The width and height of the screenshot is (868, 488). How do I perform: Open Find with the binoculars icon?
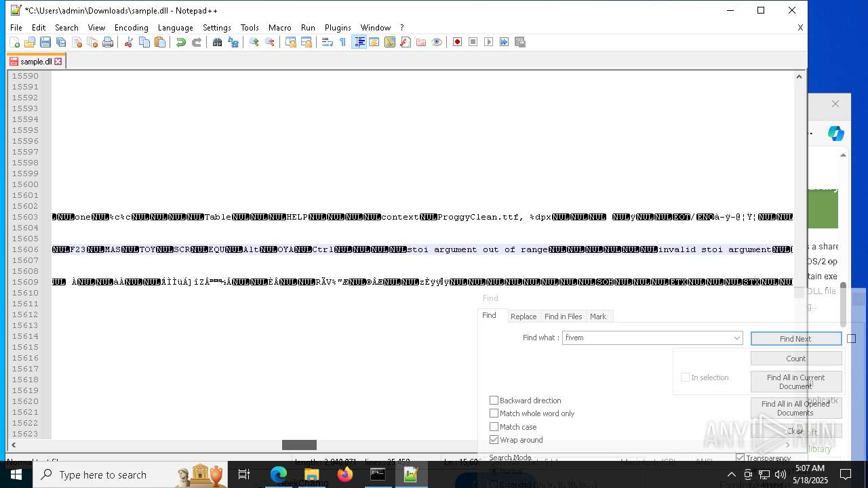tap(217, 42)
